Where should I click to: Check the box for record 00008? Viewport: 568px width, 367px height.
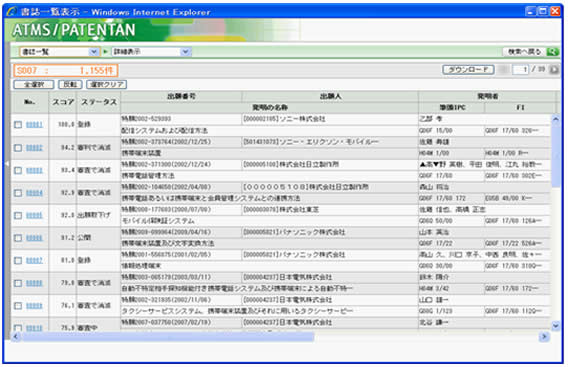pos(18,283)
